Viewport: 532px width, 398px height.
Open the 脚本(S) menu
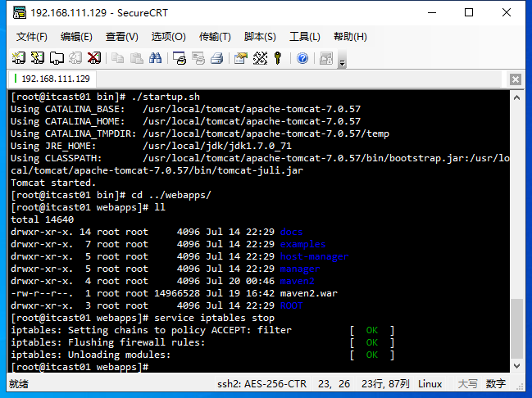tap(260, 37)
